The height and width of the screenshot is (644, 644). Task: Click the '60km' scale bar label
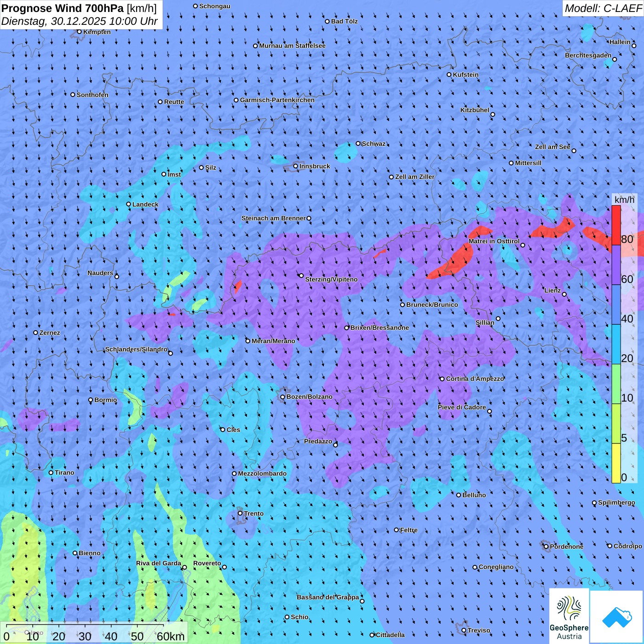tap(171, 636)
